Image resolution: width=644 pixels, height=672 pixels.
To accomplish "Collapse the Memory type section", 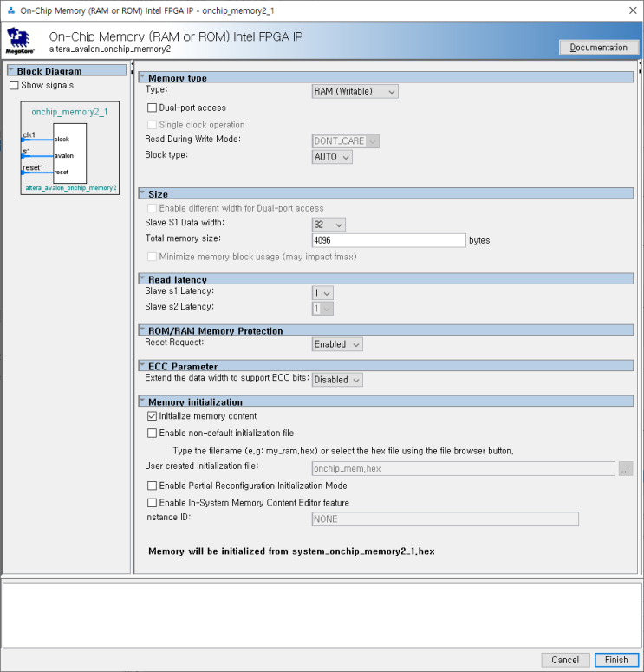I will tap(142, 77).
